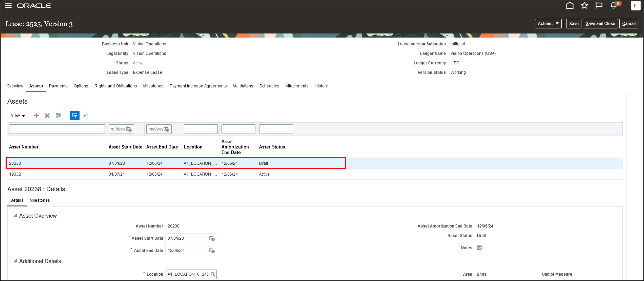Open Asset Start Date calendar picker in details

click(212, 238)
